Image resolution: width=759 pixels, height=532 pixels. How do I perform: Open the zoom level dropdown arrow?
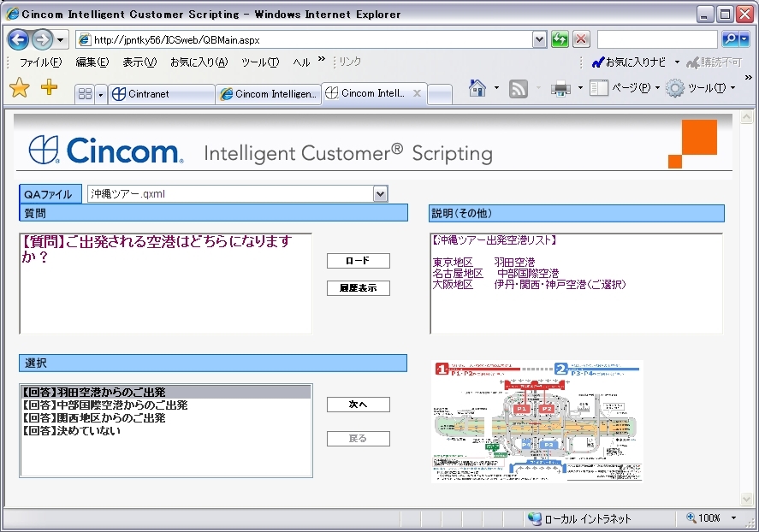734,518
